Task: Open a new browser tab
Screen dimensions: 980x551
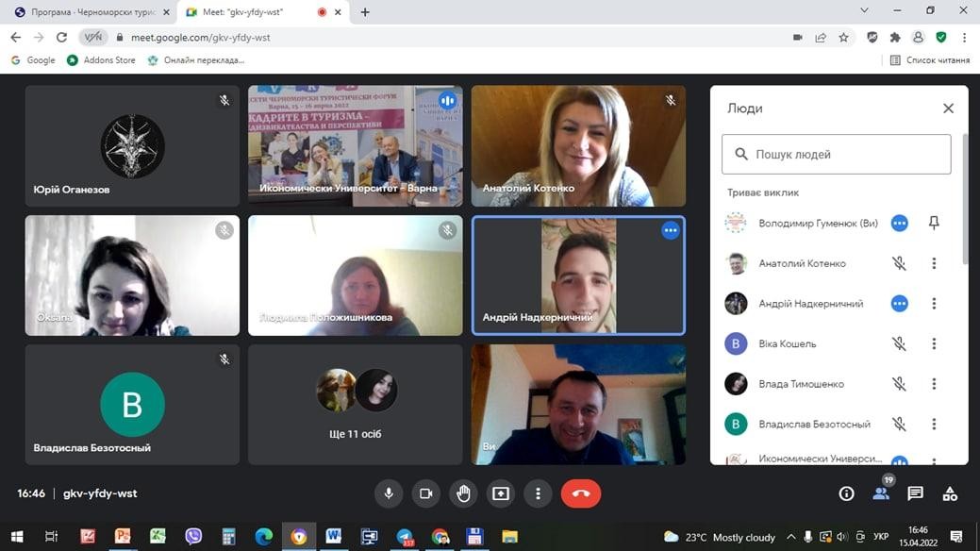Action: 365,12
